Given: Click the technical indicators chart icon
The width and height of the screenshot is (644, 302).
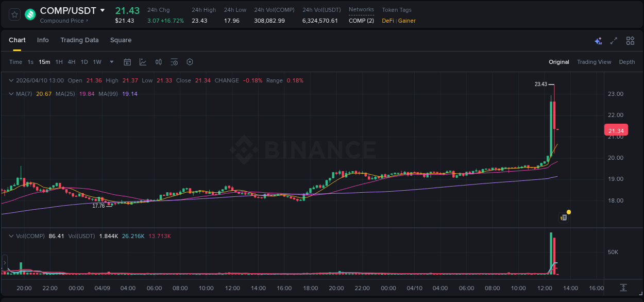Looking at the screenshot, I should point(143,62).
